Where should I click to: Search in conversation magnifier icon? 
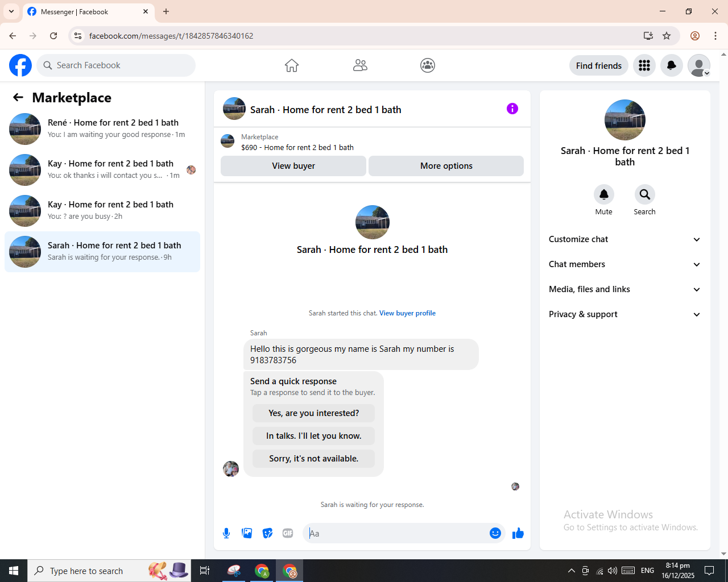(x=645, y=194)
